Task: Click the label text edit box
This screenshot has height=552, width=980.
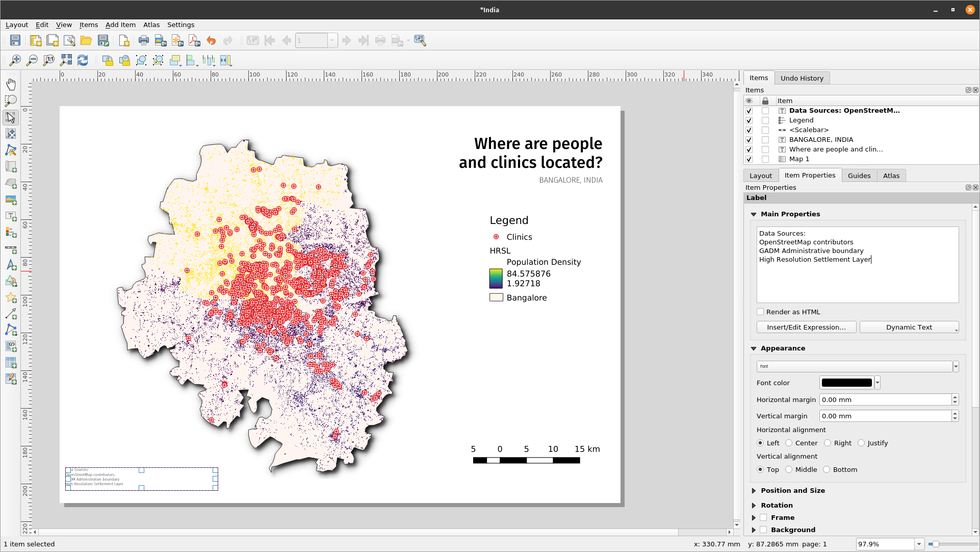Action: pos(858,265)
